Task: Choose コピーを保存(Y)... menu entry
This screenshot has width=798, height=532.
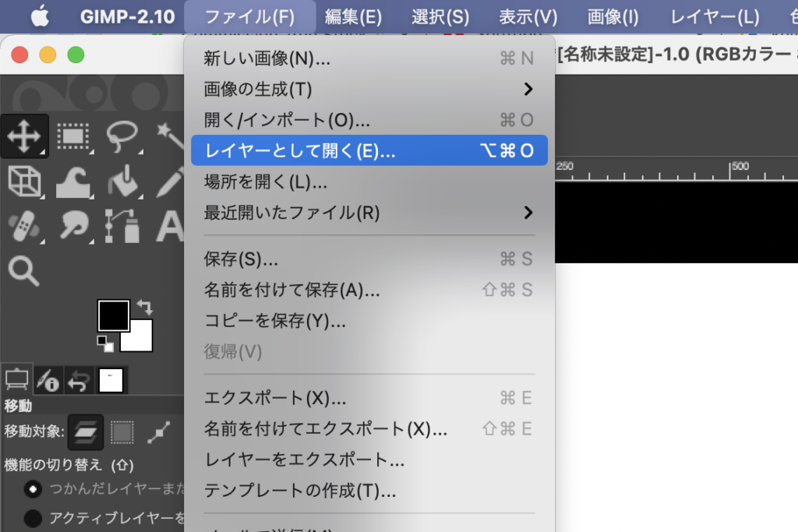Action: click(x=369, y=321)
